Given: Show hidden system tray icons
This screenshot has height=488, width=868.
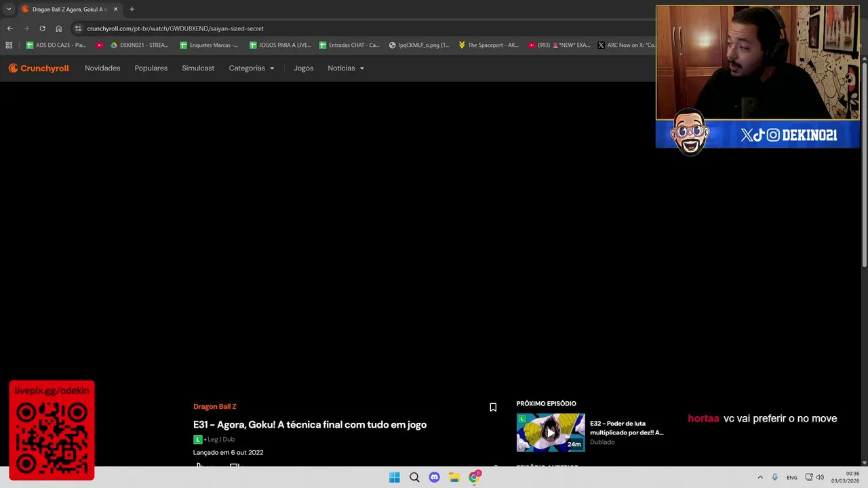Looking at the screenshot, I should click(760, 477).
